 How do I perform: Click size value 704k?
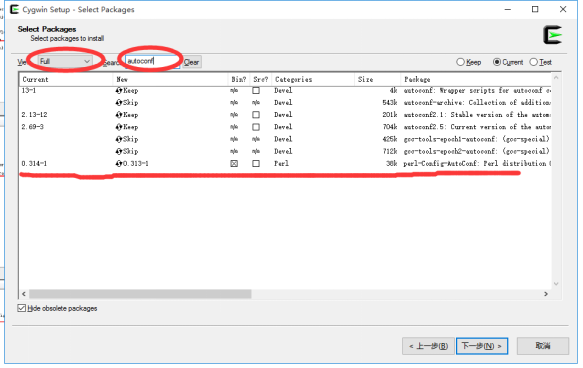pyautogui.click(x=390, y=127)
